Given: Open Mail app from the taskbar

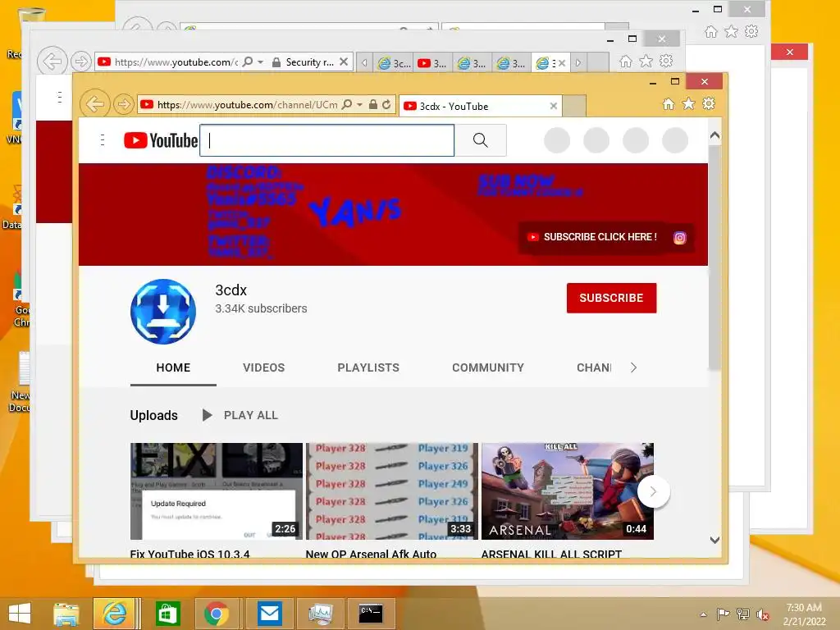Looking at the screenshot, I should pos(269,614).
